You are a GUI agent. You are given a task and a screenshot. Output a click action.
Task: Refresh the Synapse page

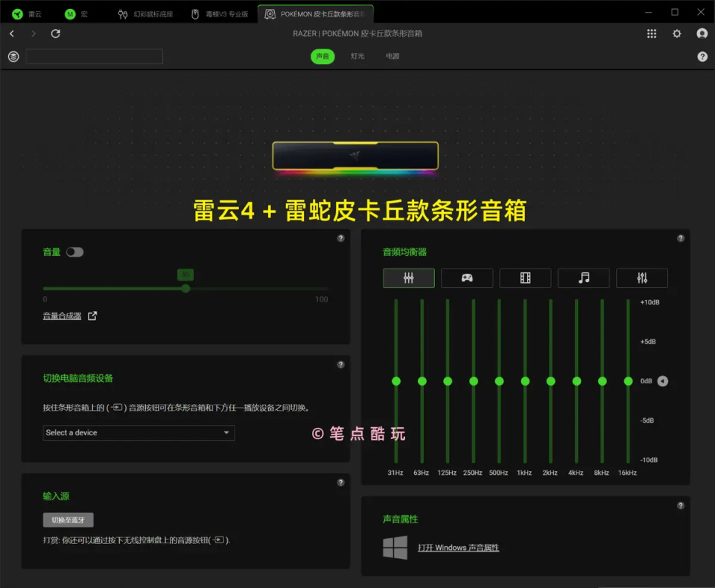pos(56,33)
